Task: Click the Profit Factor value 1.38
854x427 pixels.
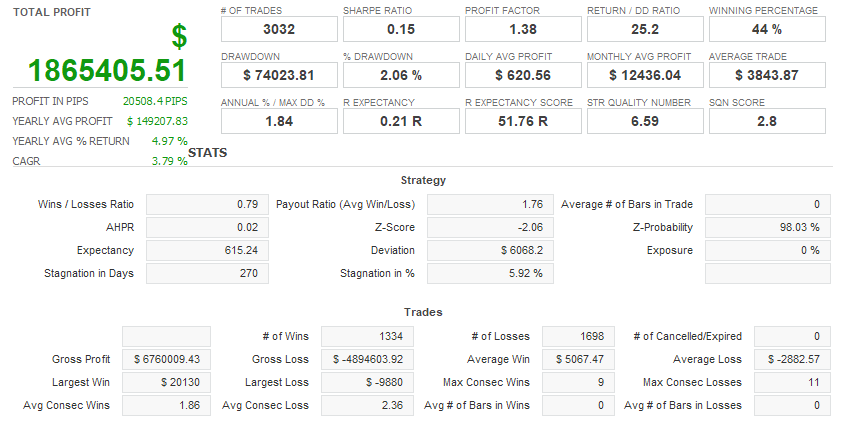Action: (522, 30)
